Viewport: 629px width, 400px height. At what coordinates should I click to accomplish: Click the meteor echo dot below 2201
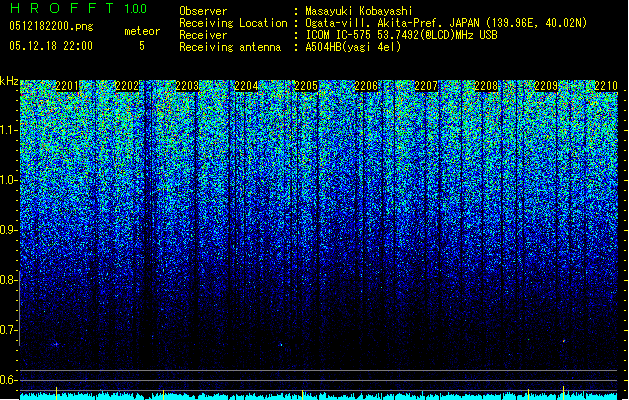point(56,344)
